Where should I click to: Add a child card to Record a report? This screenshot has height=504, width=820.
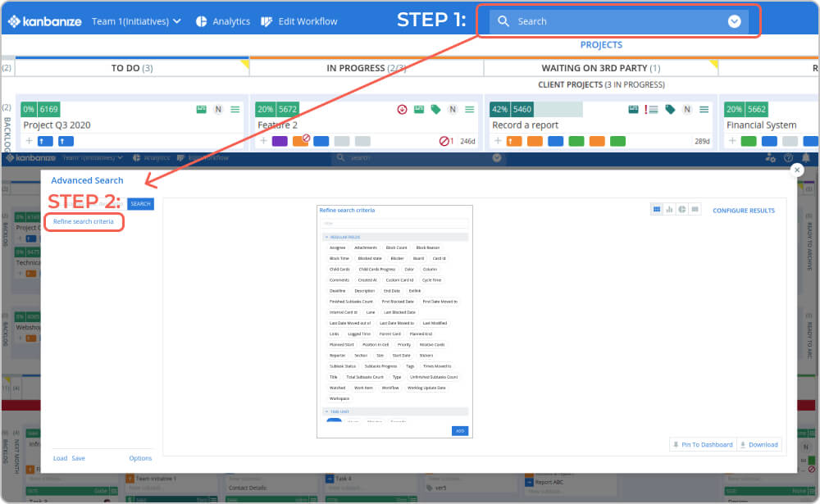[x=498, y=141]
